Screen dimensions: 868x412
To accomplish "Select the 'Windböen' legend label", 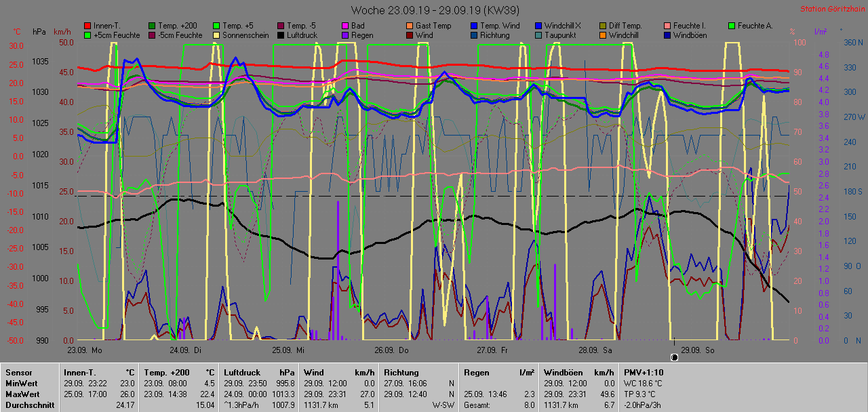I will point(691,35).
